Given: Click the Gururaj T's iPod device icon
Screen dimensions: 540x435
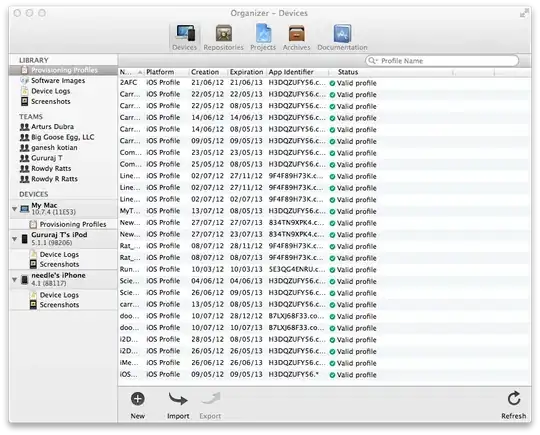Looking at the screenshot, I should tap(24, 239).
